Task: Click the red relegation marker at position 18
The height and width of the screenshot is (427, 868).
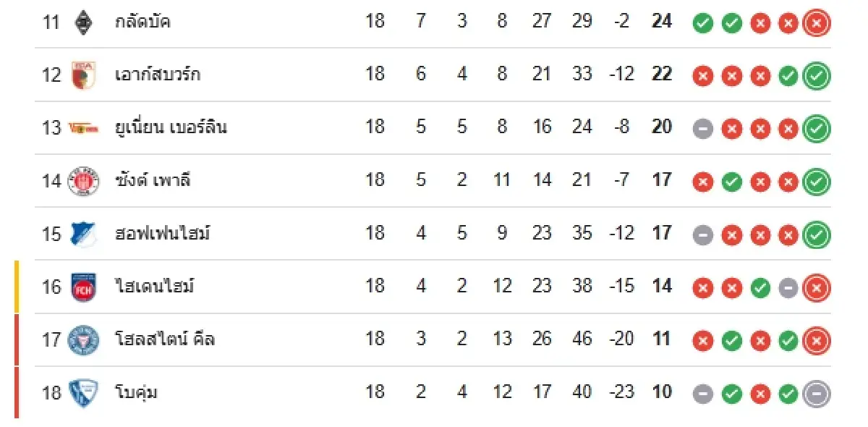Action: (x=17, y=393)
